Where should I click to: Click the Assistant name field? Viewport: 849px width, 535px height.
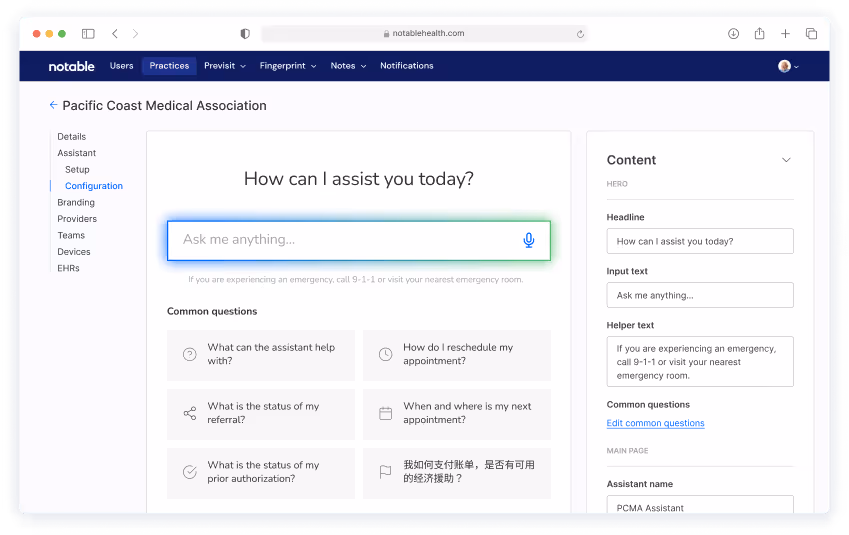[700, 505]
